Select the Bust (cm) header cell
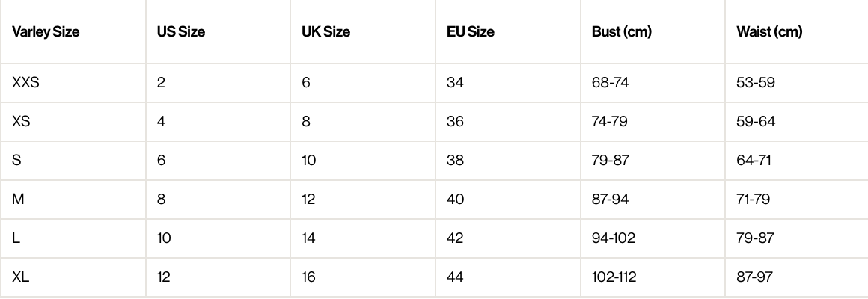This screenshot has width=868, height=299. [621, 32]
